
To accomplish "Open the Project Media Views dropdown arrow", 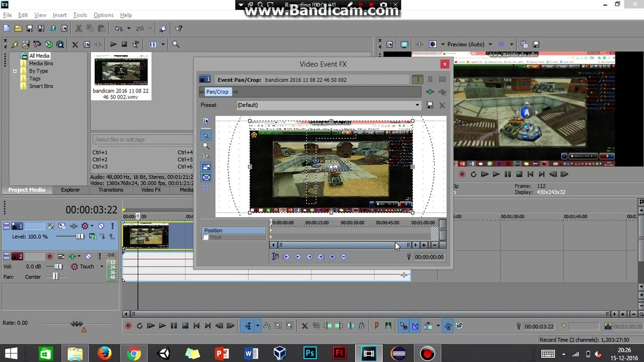I will coord(163,44).
